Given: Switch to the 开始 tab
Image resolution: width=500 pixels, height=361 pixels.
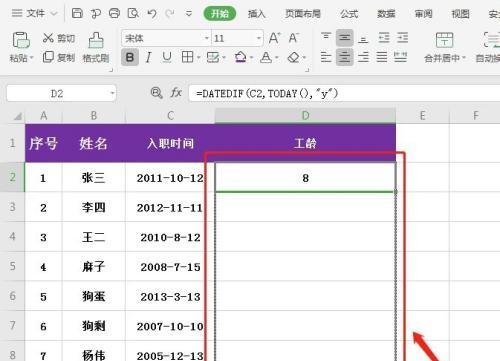Looking at the screenshot, I should coord(220,14).
